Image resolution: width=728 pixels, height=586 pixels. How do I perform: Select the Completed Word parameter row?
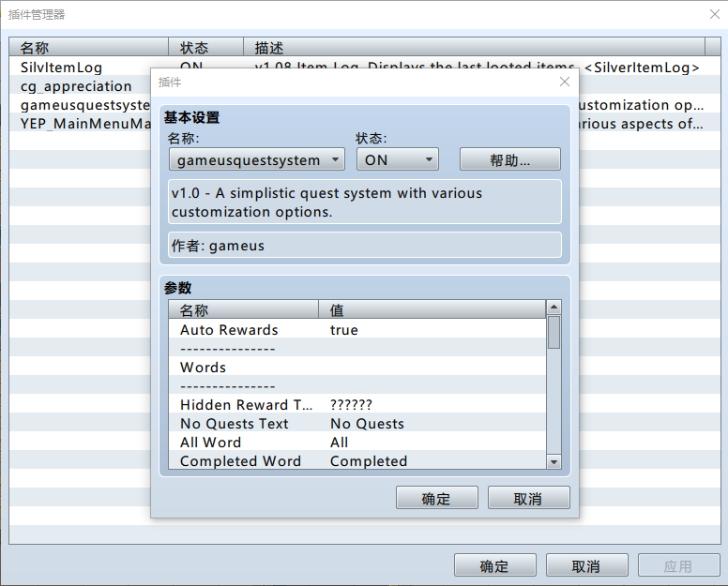357,460
